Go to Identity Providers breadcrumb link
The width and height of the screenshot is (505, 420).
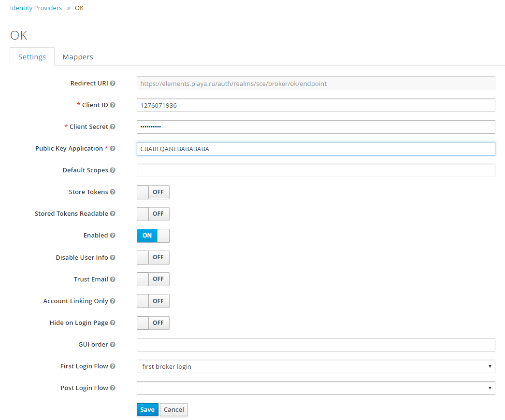(x=36, y=8)
